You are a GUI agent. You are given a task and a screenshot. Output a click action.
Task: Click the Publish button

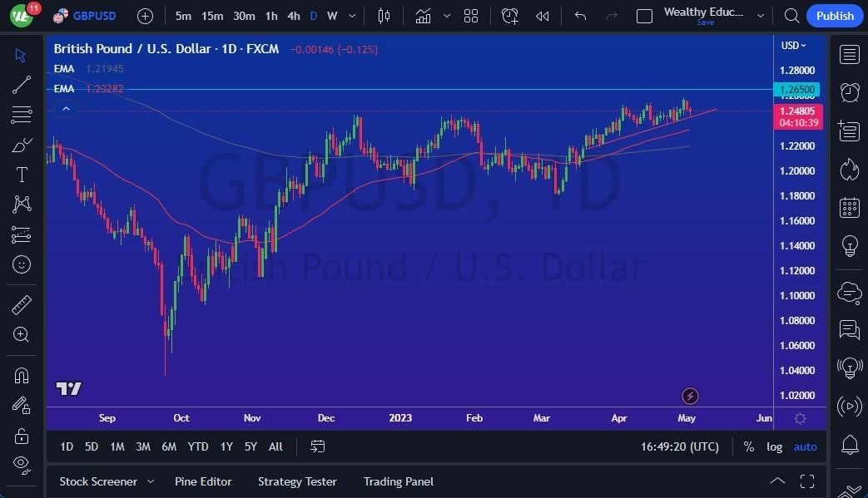point(835,15)
